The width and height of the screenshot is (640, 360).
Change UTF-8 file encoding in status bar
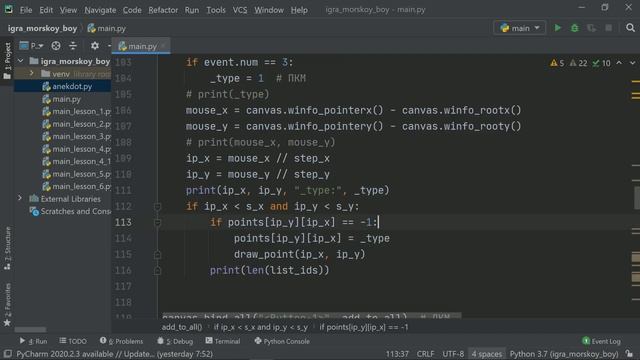tap(453, 354)
